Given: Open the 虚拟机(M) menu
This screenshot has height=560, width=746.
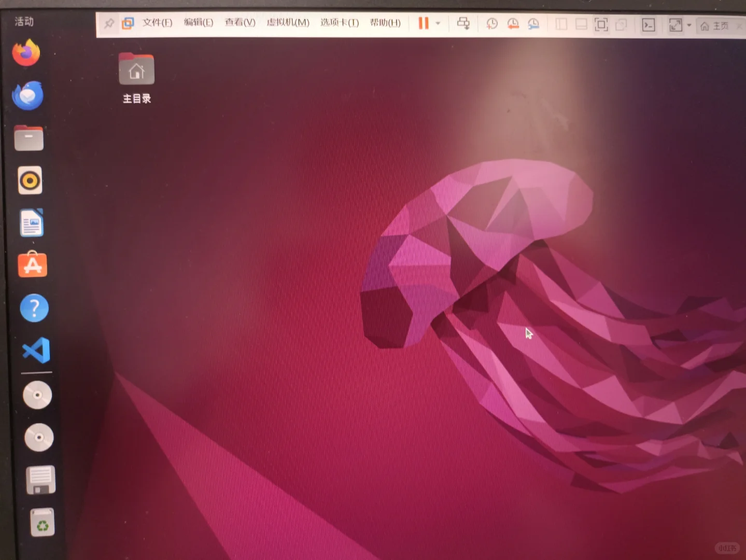Looking at the screenshot, I should (287, 23).
